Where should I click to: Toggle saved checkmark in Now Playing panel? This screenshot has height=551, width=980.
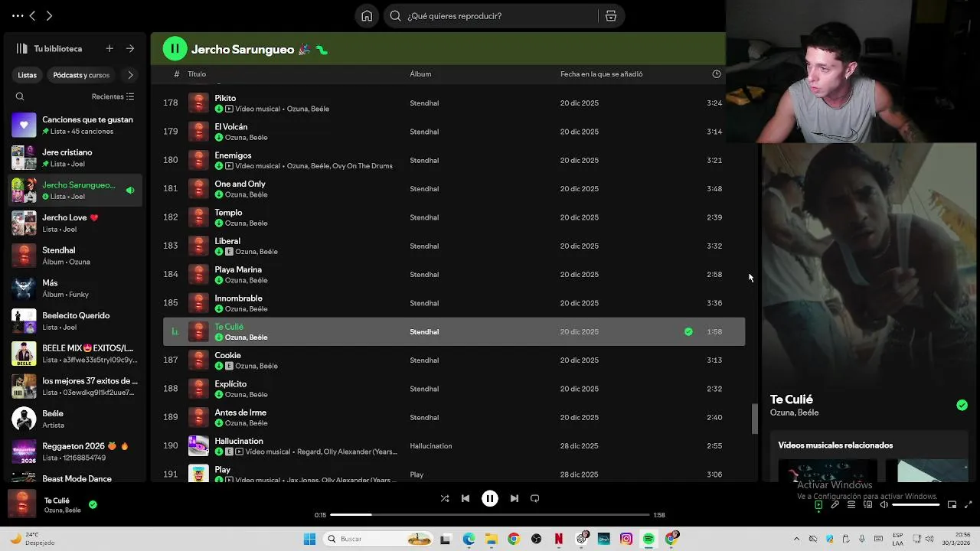pos(962,405)
